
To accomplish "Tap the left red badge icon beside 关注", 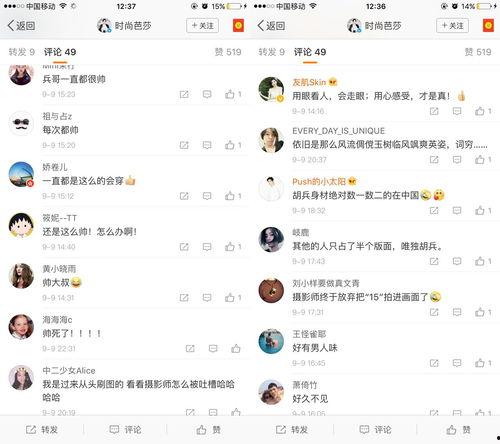I will coord(238,25).
